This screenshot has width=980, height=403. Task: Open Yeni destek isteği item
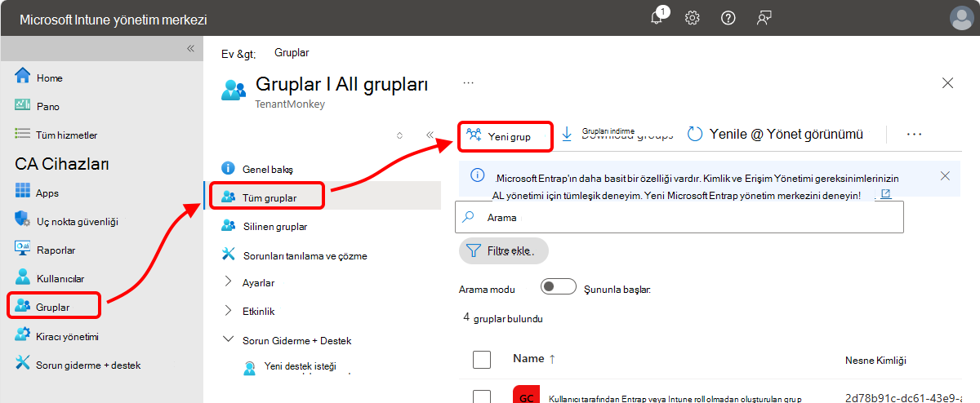click(x=301, y=367)
